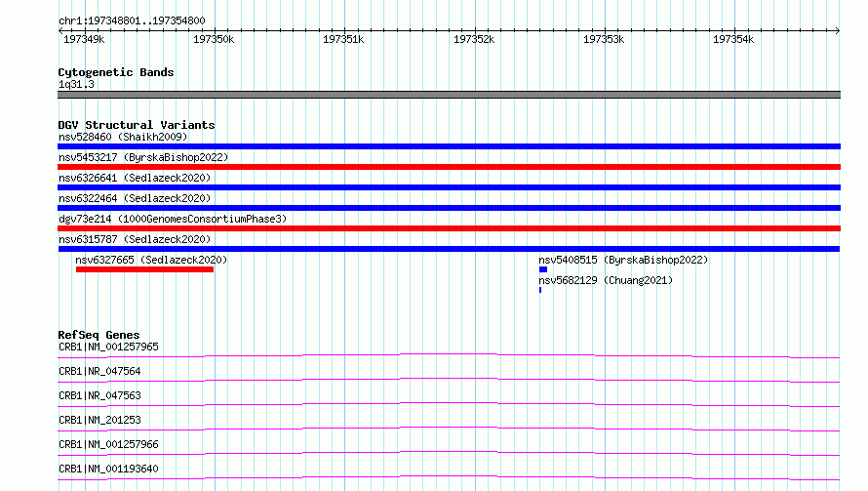Click the blue bar under nsv6326641
Viewport: 868px width, 491px height.
(449, 187)
